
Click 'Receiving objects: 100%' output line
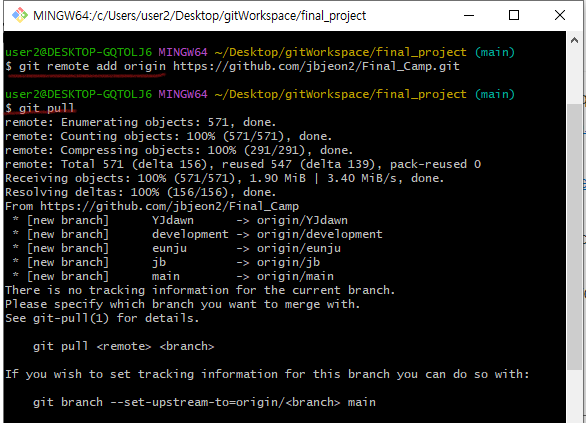coord(225,178)
